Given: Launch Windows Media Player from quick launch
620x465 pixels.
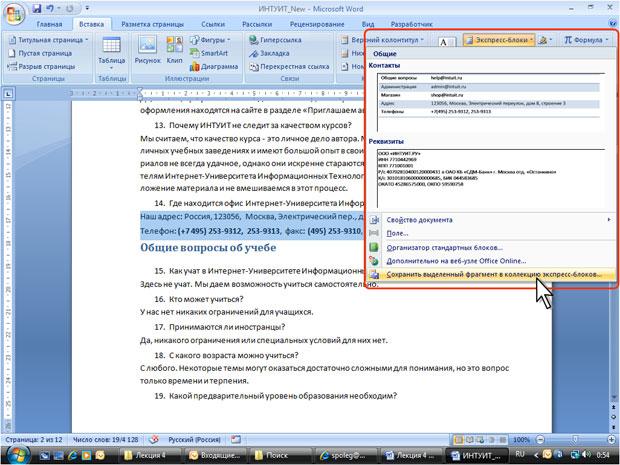Looking at the screenshot, I should (x=86, y=455).
